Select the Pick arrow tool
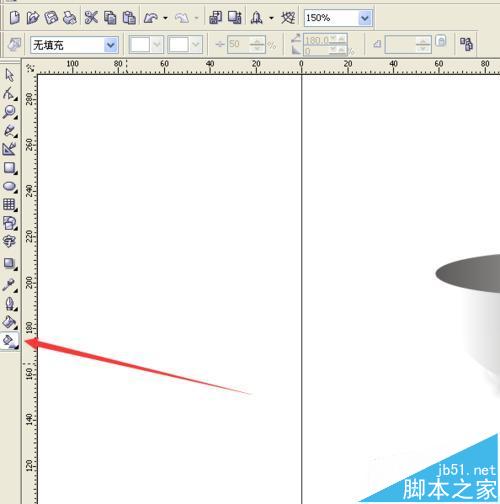The height and width of the screenshot is (504, 500). 10,75
